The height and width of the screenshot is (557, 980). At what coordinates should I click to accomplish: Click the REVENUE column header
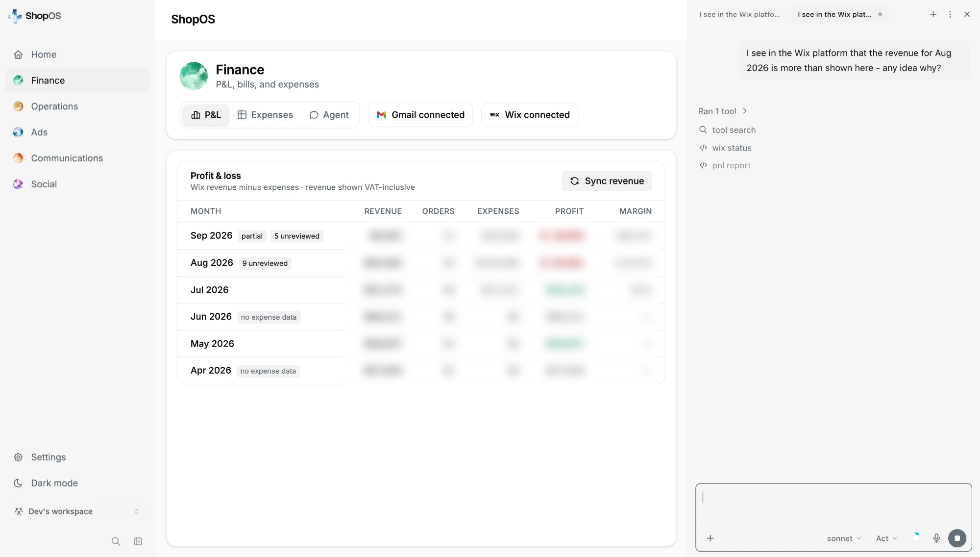coord(383,211)
